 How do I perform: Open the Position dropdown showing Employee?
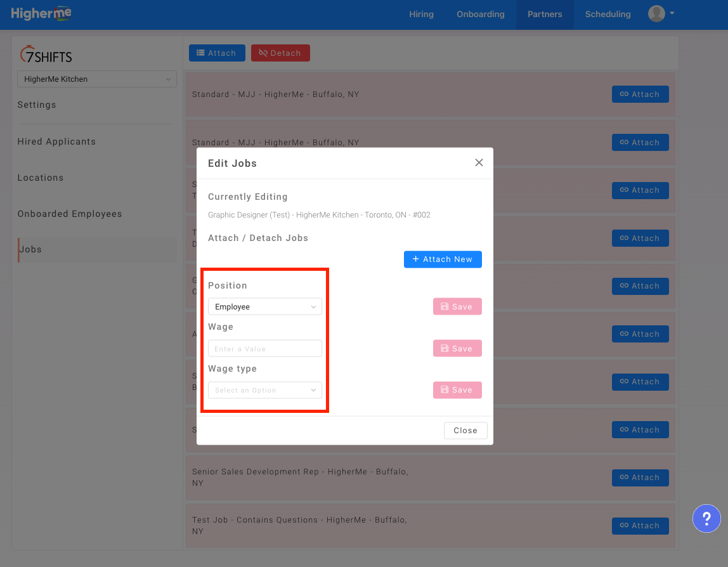click(x=264, y=307)
